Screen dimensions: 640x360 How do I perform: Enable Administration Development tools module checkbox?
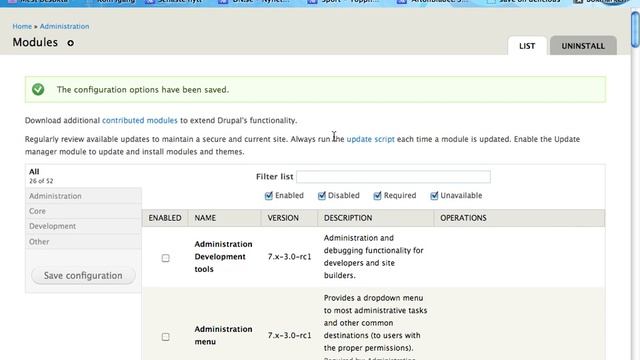[x=165, y=258]
